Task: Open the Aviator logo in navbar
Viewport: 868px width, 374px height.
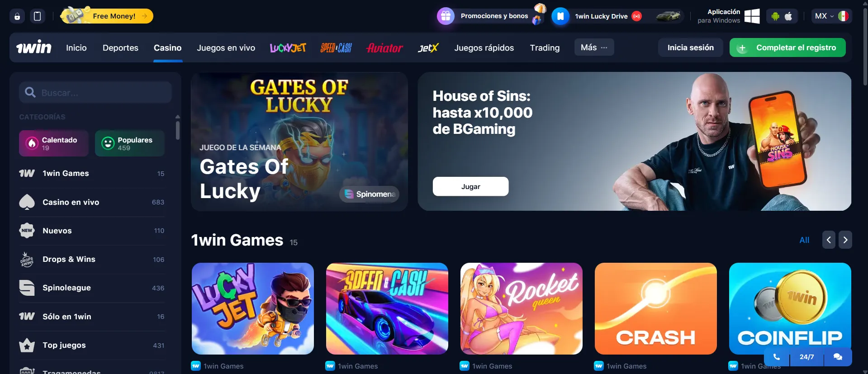Action: [x=384, y=47]
